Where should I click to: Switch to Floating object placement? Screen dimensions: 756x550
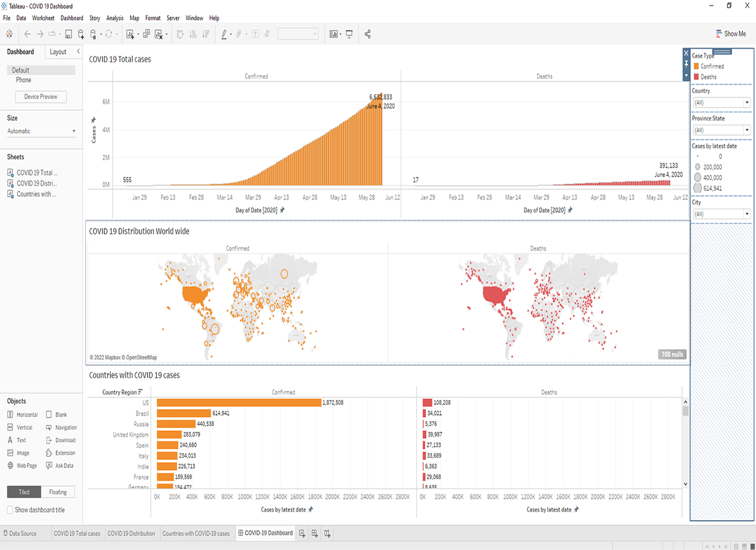58,492
